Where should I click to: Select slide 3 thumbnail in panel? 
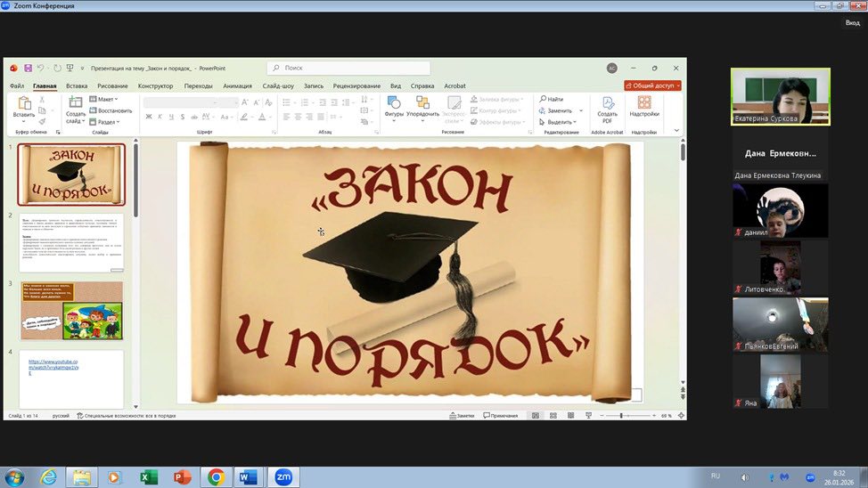click(x=72, y=311)
